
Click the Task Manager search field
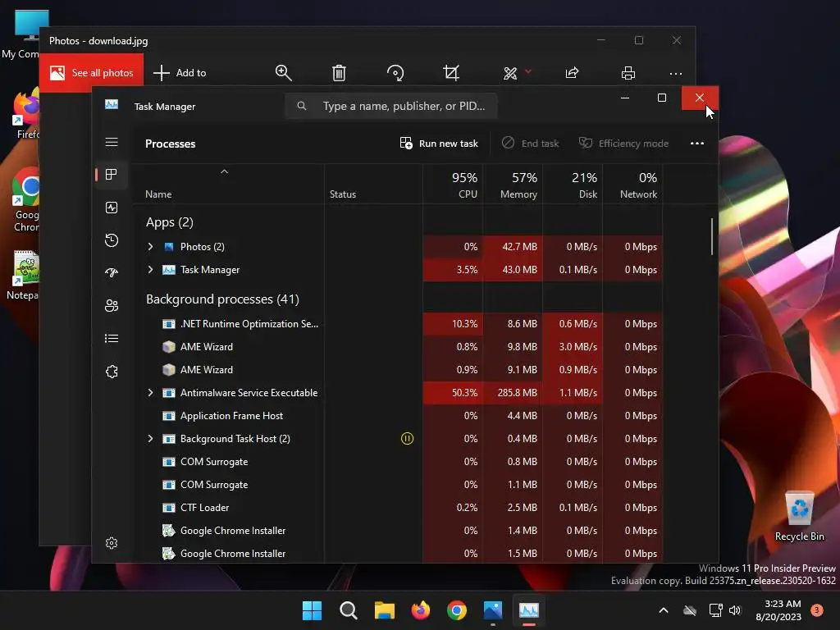tap(391, 106)
